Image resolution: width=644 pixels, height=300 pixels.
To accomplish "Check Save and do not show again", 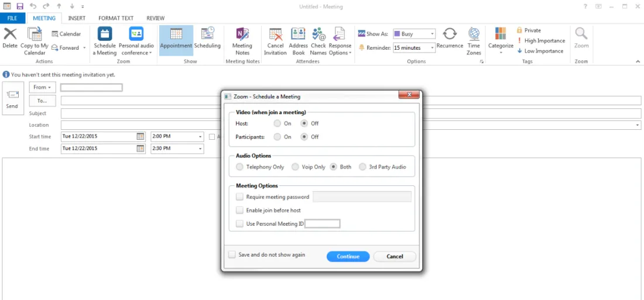I will point(232,254).
